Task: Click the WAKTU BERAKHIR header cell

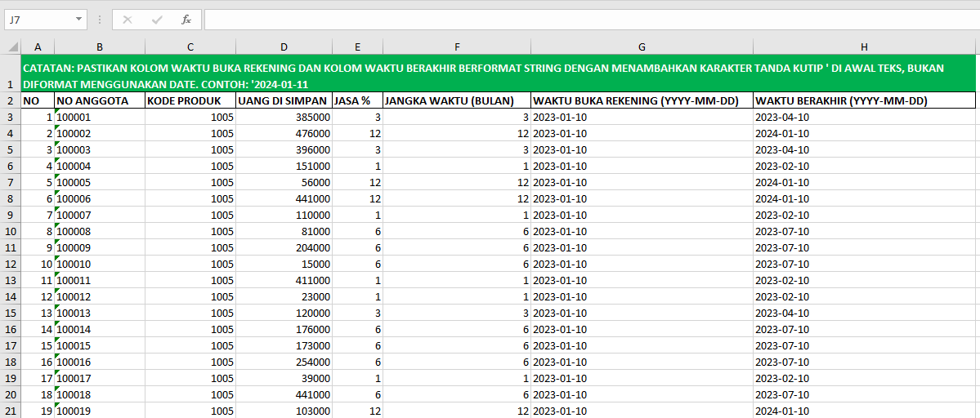Action: 865,100
